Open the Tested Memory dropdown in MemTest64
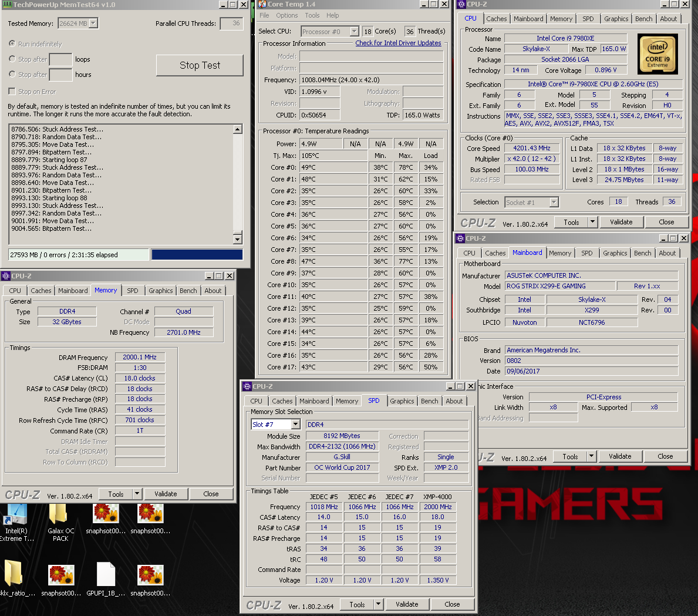 click(x=93, y=23)
